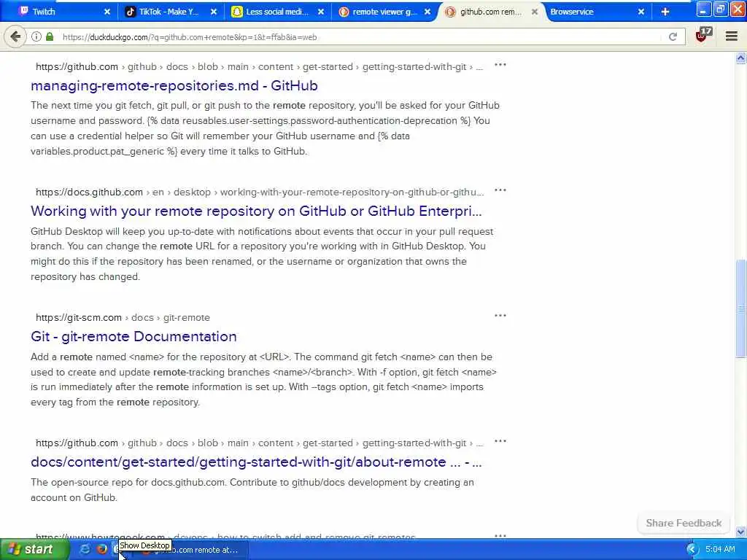
Task: Open docs/content/get-started about-remote result
Action: 256,462
